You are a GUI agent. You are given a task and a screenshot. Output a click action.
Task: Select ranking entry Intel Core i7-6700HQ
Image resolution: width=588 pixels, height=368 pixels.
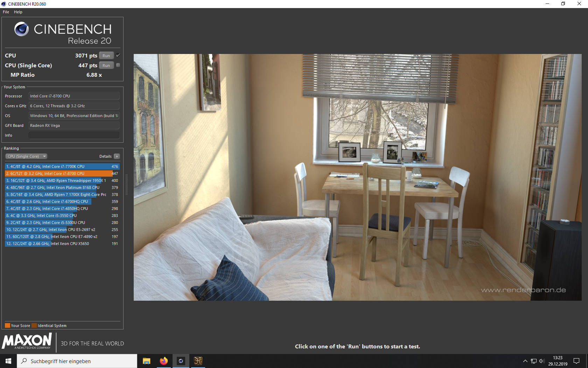pyautogui.click(x=62, y=202)
